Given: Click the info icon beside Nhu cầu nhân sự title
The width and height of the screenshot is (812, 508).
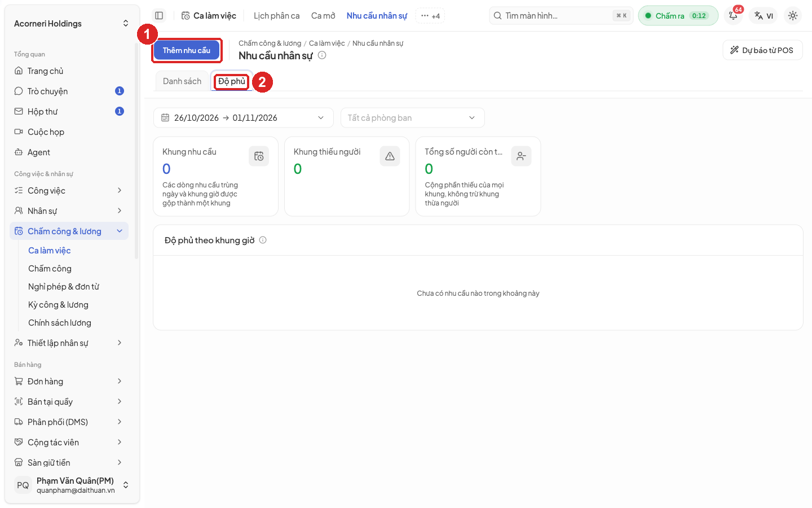Looking at the screenshot, I should pos(322,55).
